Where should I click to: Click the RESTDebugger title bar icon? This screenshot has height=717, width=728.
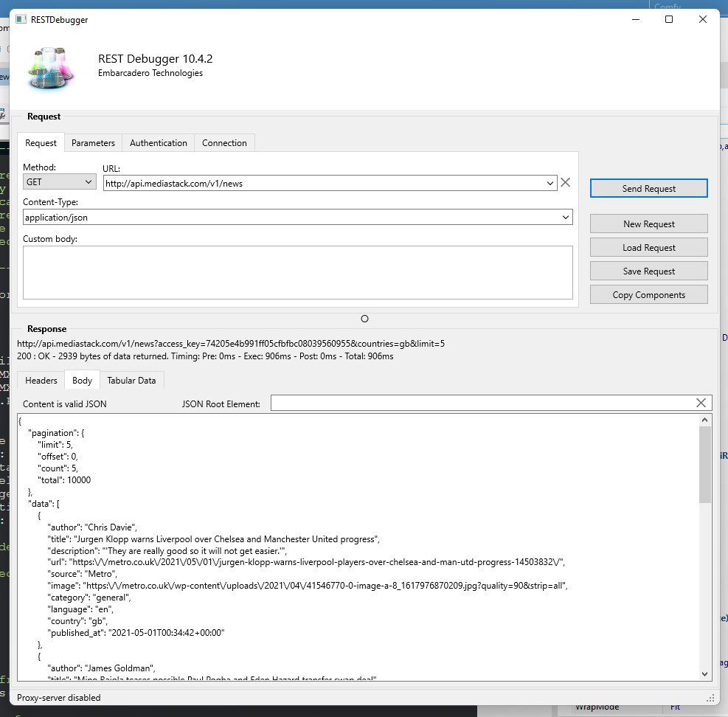(x=21, y=19)
